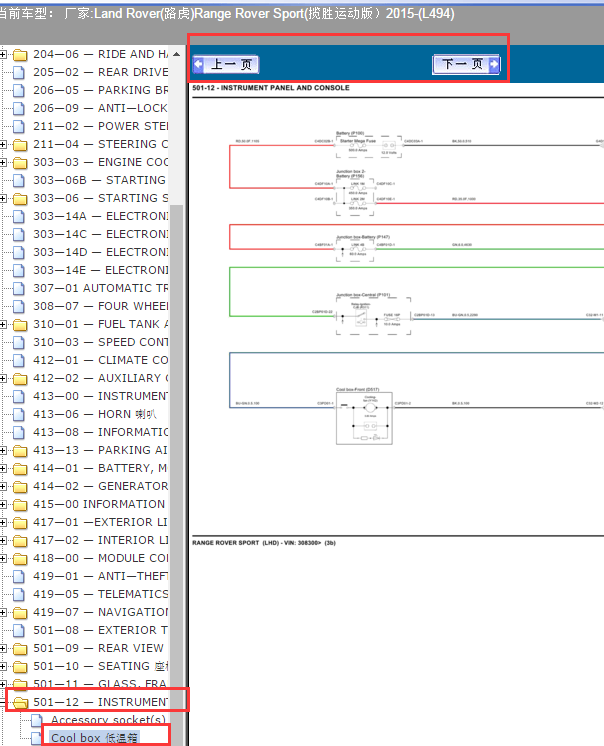Expand the 413-13 PARKING AI folder
Screen dimensions: 604x746
(x=3, y=450)
